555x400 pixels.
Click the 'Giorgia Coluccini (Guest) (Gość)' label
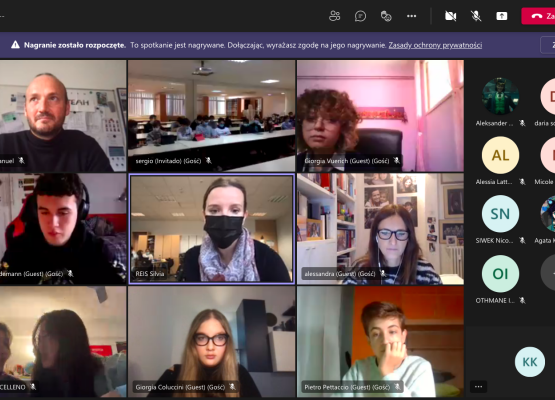point(180,387)
